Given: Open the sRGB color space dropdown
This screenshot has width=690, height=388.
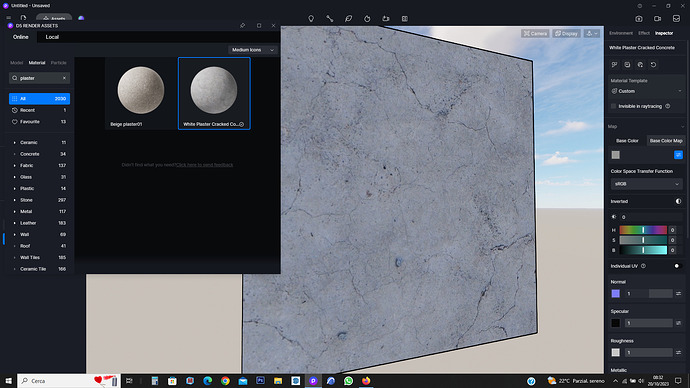Looking at the screenshot, I should click(x=646, y=184).
